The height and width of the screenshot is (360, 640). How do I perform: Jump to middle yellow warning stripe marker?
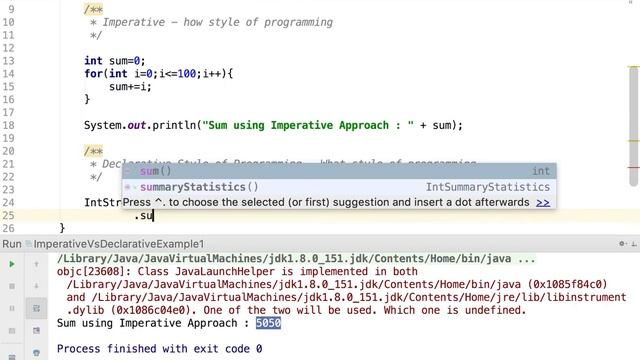coord(633,141)
